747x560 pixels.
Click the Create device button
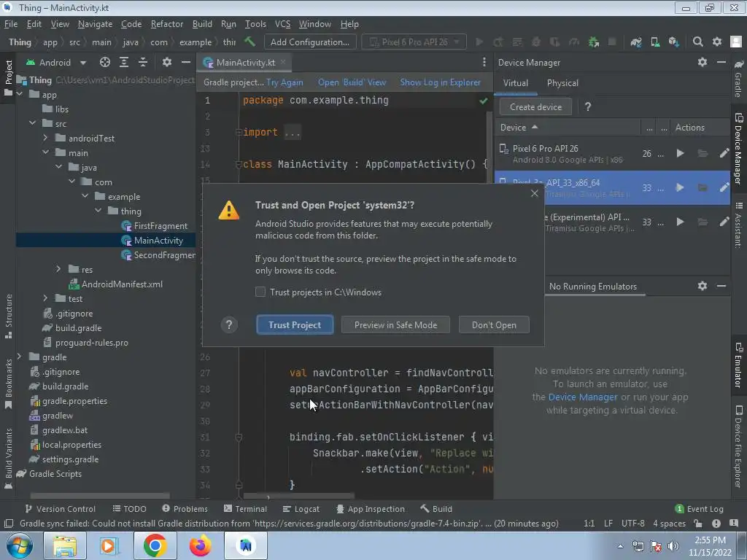[x=535, y=107]
